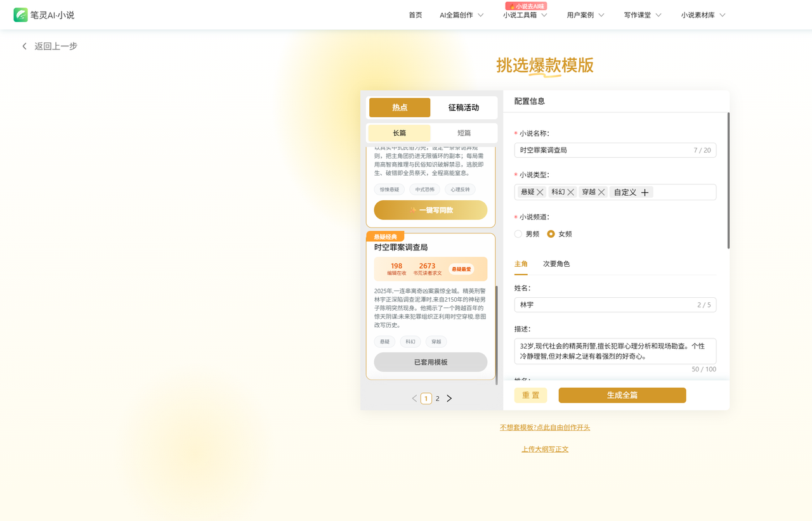Open the 首页 nav item

416,15
